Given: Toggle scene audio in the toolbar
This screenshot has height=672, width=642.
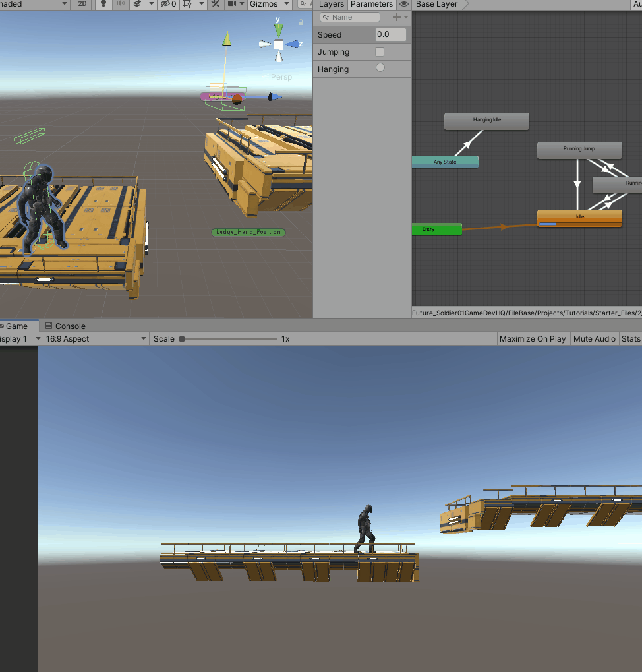Looking at the screenshot, I should click(121, 4).
